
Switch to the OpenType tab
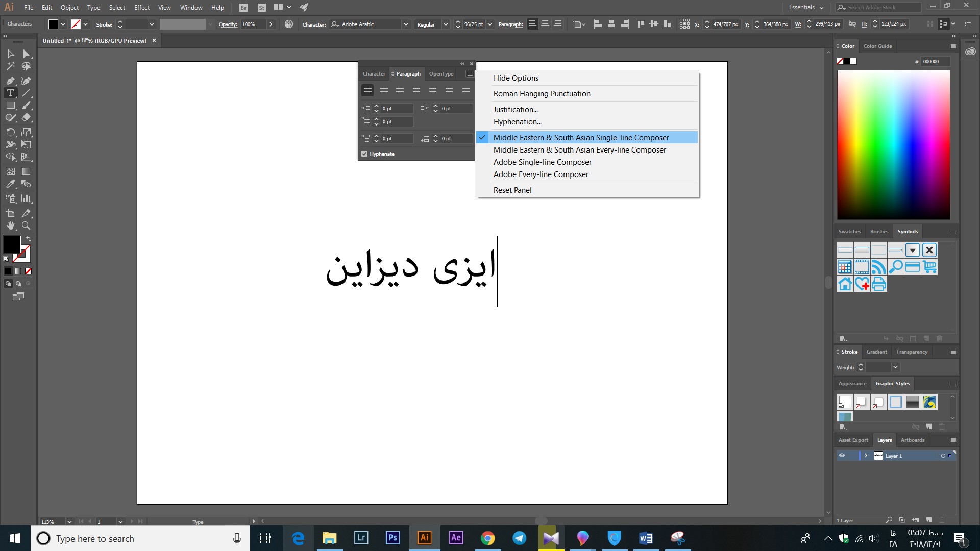pos(441,74)
